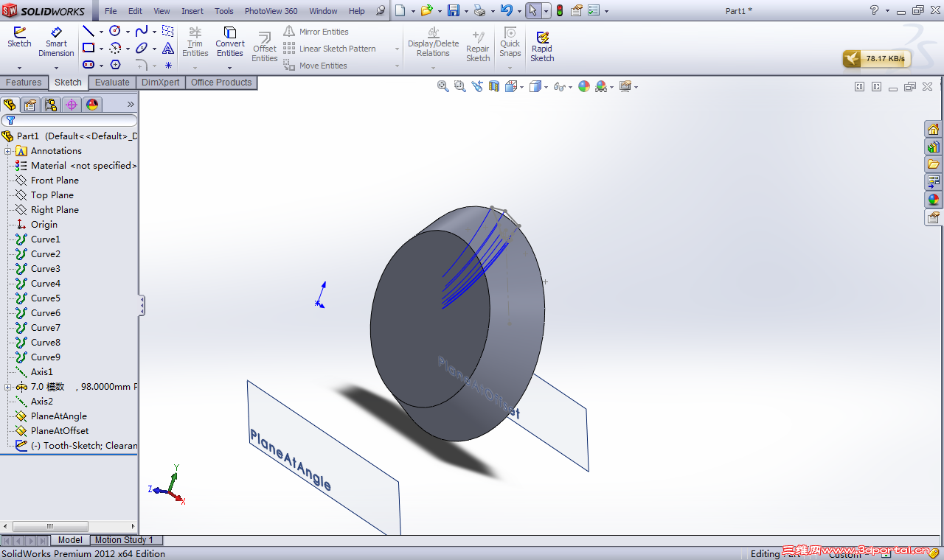Open the File menu
Screen dimensions: 944x560
[x=111, y=11]
